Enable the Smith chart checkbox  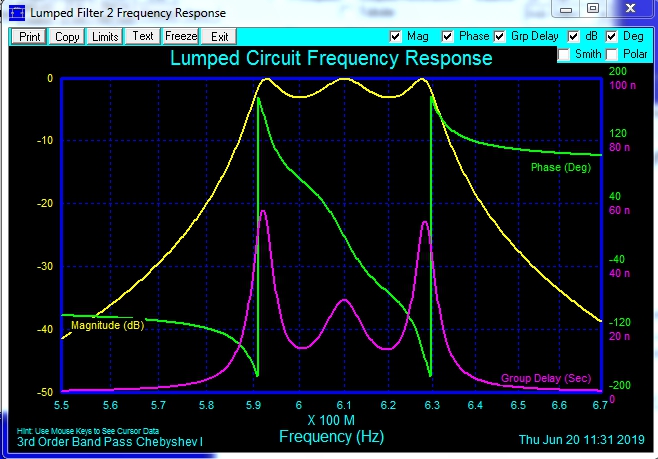tap(564, 55)
